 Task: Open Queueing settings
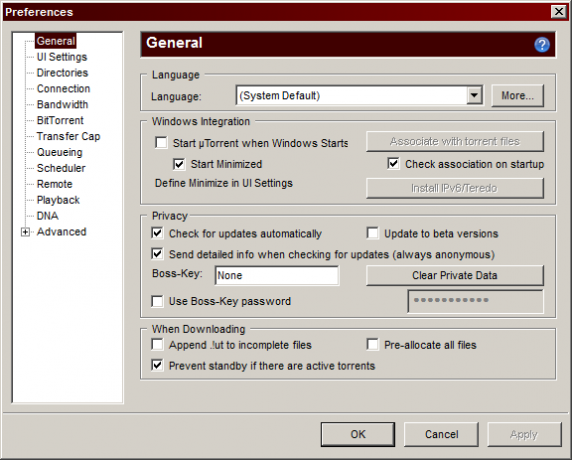[x=59, y=152]
